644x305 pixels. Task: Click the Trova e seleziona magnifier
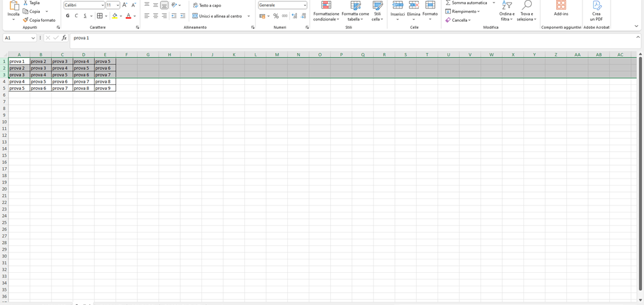click(526, 6)
